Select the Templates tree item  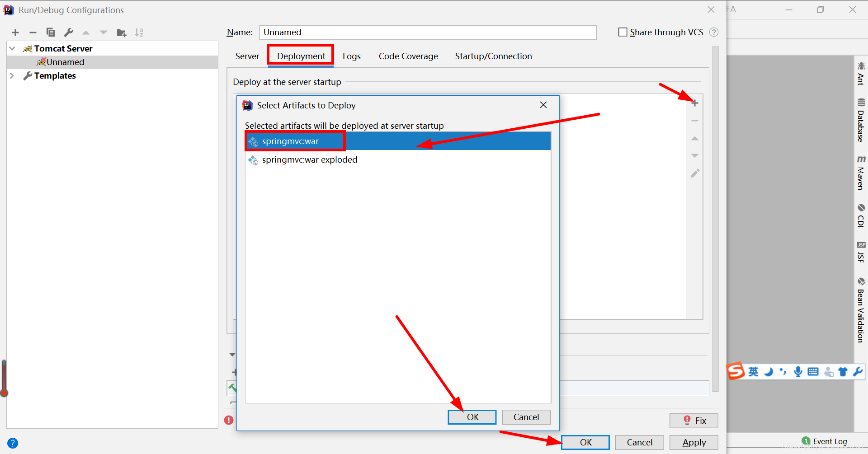pyautogui.click(x=112, y=75)
